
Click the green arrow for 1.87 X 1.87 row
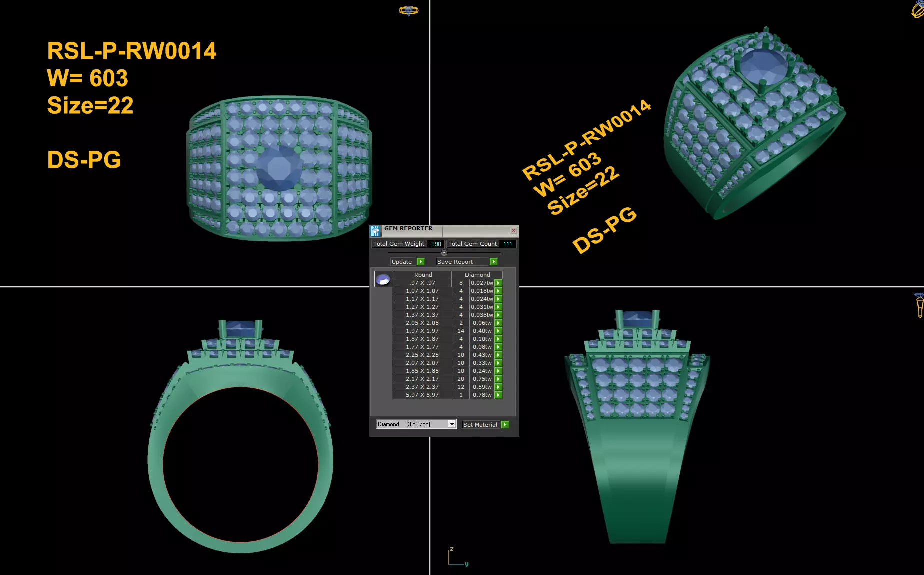[x=498, y=339]
